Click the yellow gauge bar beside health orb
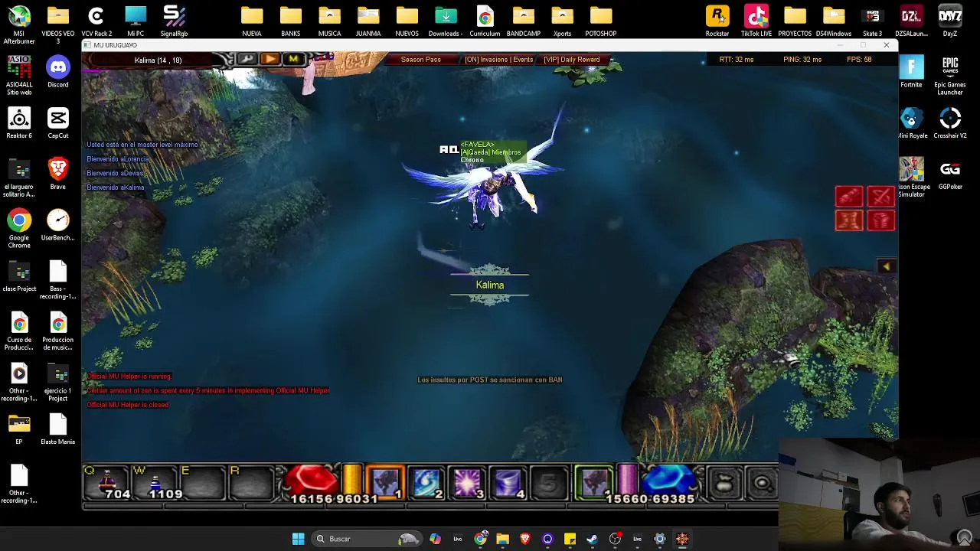980x551 pixels. coord(351,480)
